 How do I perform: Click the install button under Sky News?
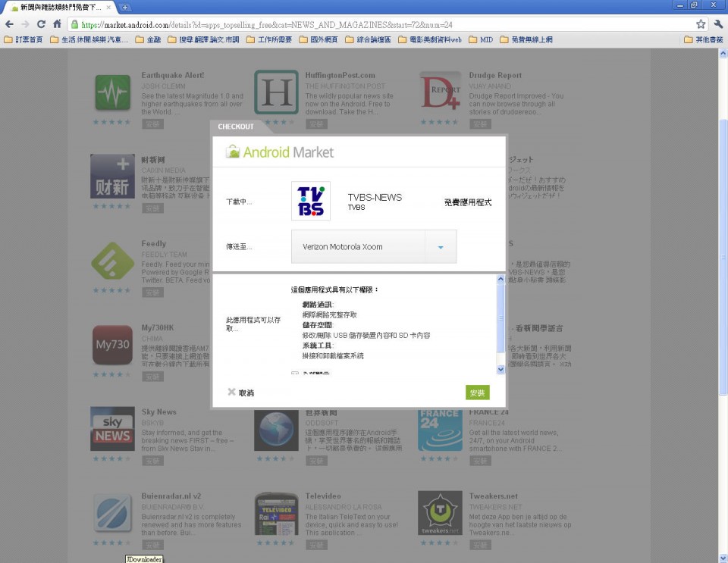pyautogui.click(x=152, y=461)
